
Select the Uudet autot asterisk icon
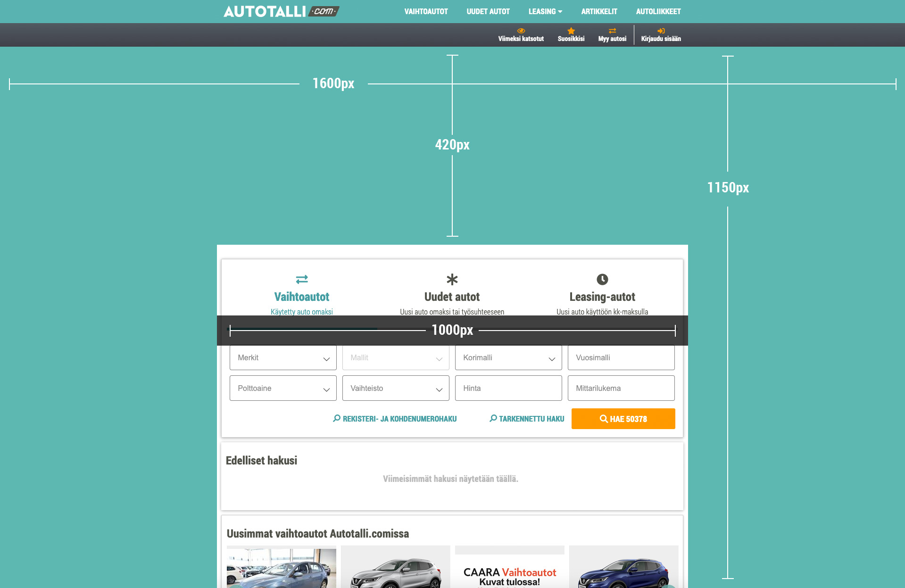pyautogui.click(x=452, y=279)
